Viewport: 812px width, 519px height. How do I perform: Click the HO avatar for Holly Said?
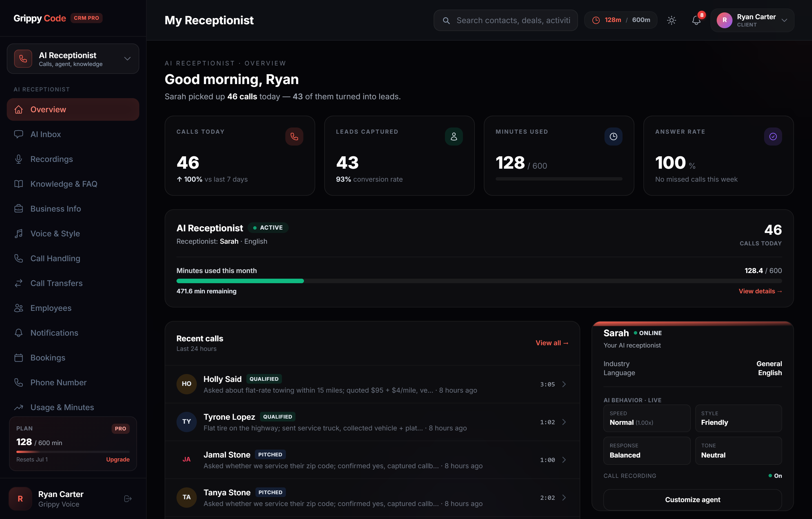point(186,384)
